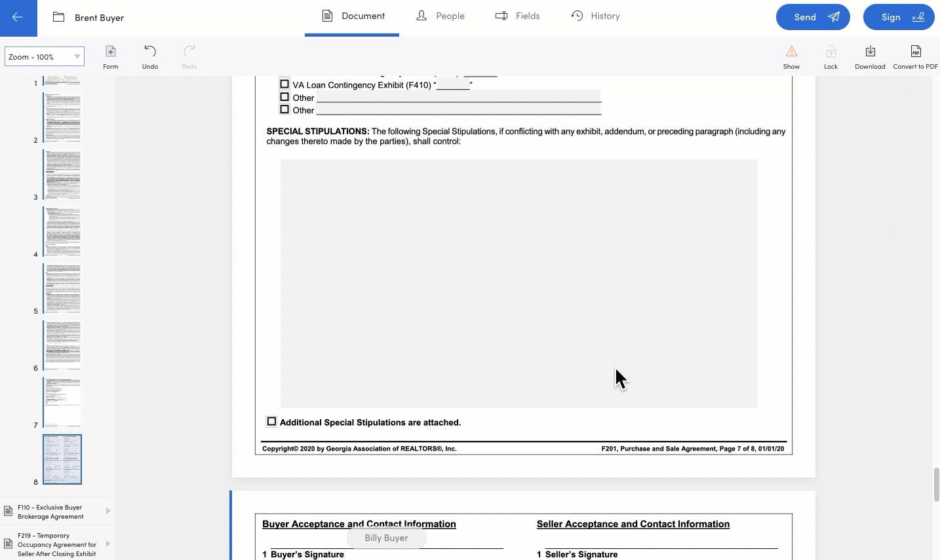Screen dimensions: 940x560
Task: Click the Special Stipulations text area
Action: [519, 284]
